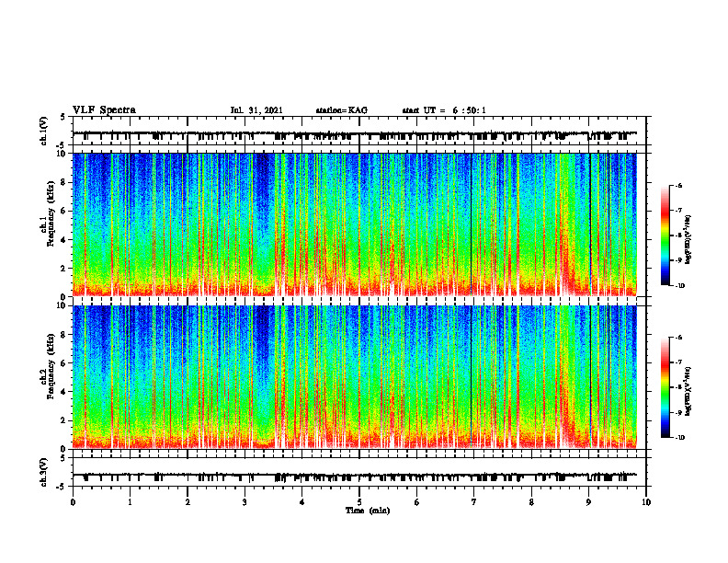728x563 pixels.
Task: Click the "station=KAG" label
Action: (341, 110)
